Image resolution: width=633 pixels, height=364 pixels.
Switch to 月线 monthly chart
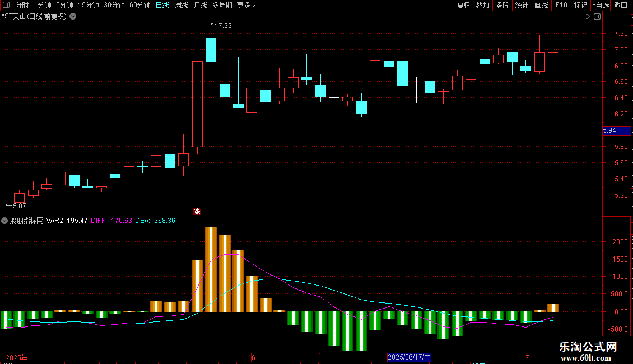(200, 5)
